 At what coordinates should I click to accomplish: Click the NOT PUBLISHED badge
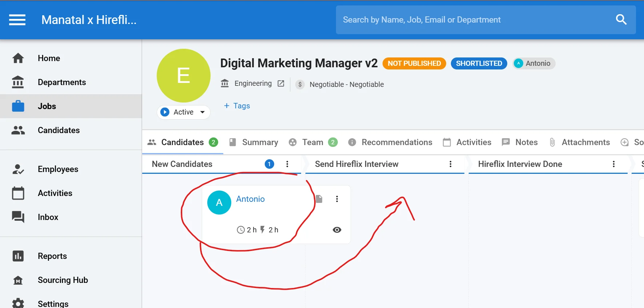tap(414, 63)
